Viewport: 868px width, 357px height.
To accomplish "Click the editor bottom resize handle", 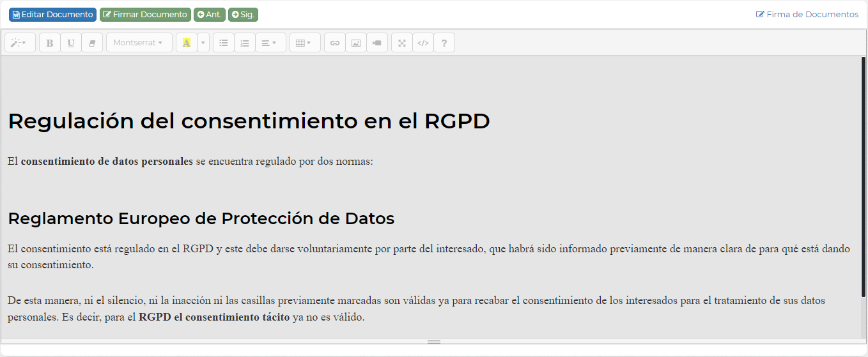I will pyautogui.click(x=433, y=342).
